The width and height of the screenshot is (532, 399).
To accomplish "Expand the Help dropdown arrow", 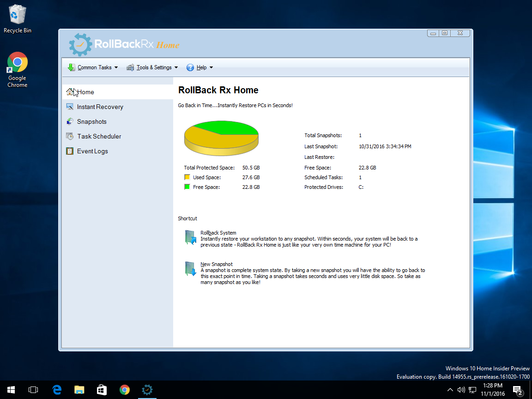I will tap(211, 67).
